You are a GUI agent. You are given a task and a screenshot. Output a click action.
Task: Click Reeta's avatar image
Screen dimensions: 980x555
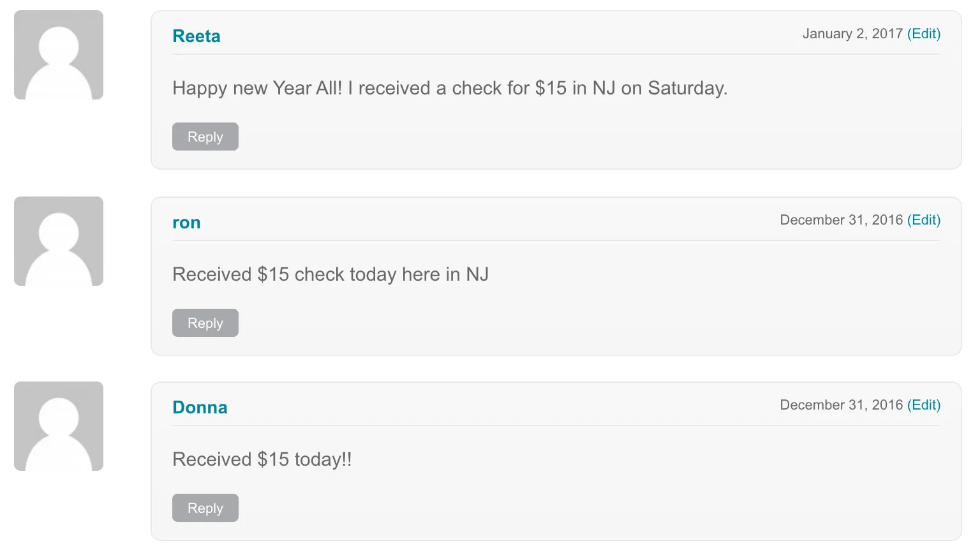pyautogui.click(x=59, y=55)
